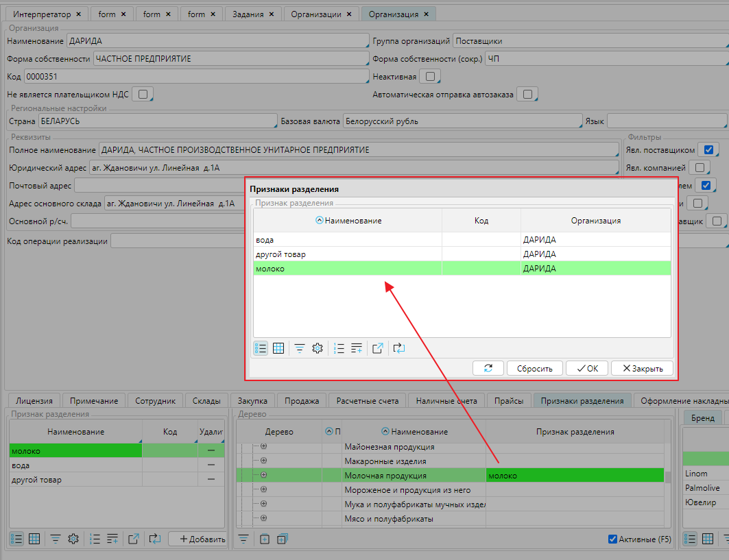Image resolution: width=729 pixels, height=560 pixels.
Task: Click external link icon in dialog toolbar
Action: [377, 348]
